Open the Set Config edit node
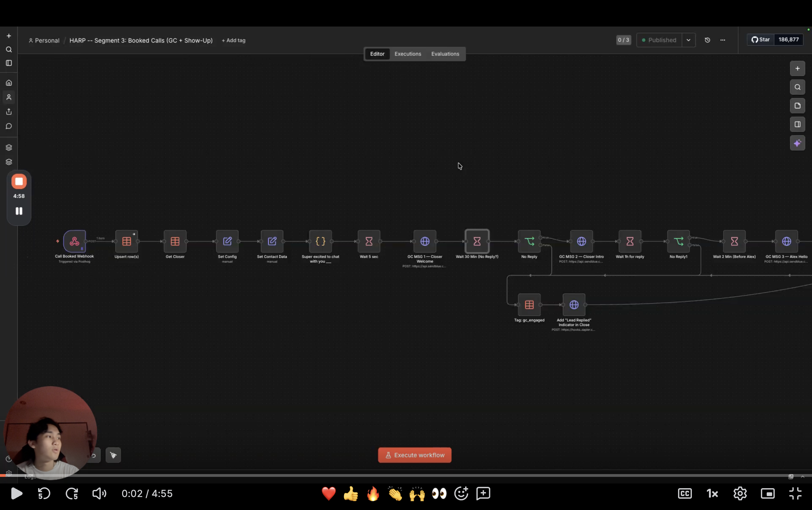 pyautogui.click(x=227, y=241)
